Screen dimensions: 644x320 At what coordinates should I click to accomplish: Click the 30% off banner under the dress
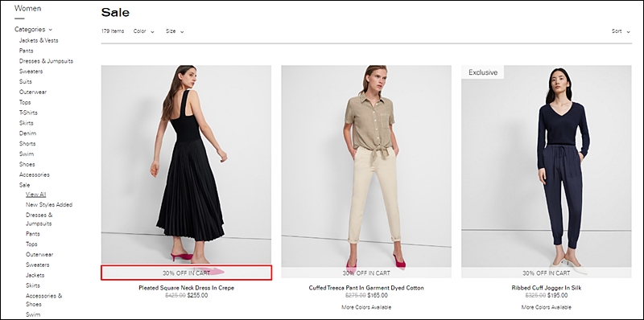tap(187, 273)
